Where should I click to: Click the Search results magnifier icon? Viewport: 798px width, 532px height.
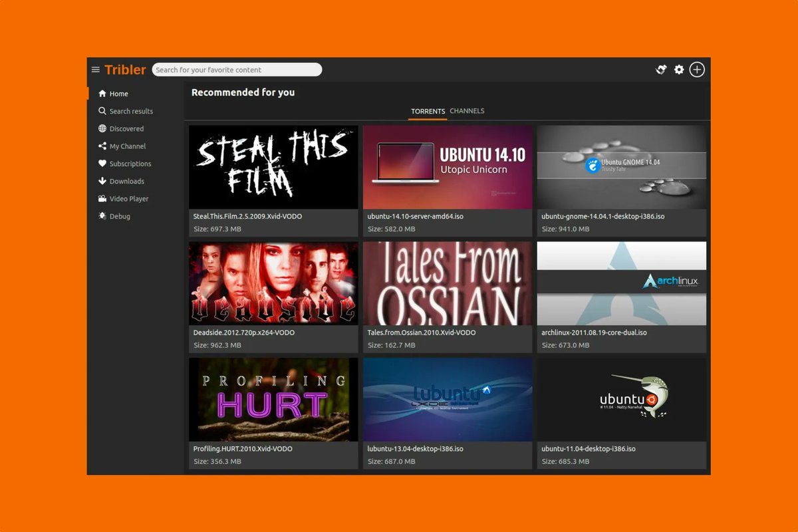[x=102, y=111]
